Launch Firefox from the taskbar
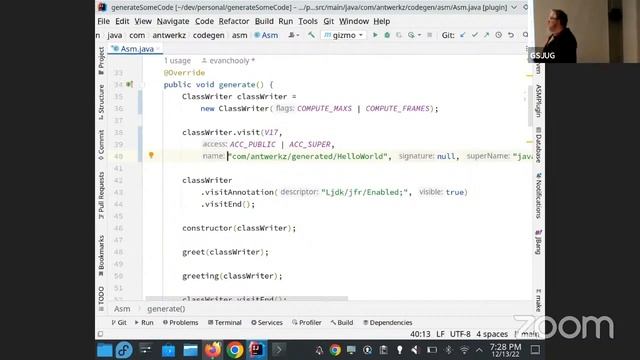The height and width of the screenshot is (360, 640). pos(212,350)
